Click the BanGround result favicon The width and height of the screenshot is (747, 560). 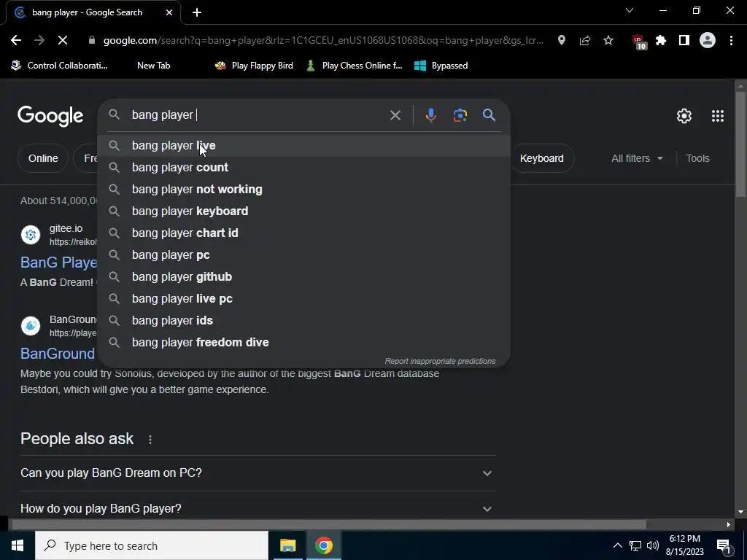click(x=31, y=326)
